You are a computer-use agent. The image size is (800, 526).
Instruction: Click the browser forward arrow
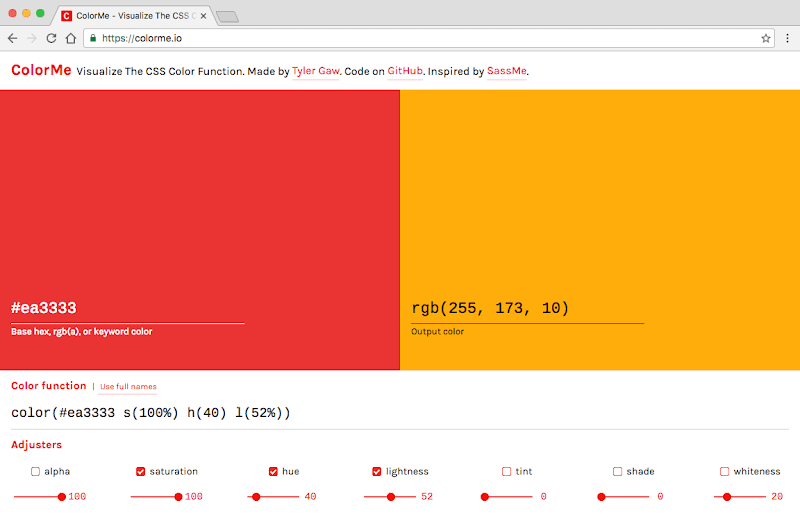(x=32, y=38)
